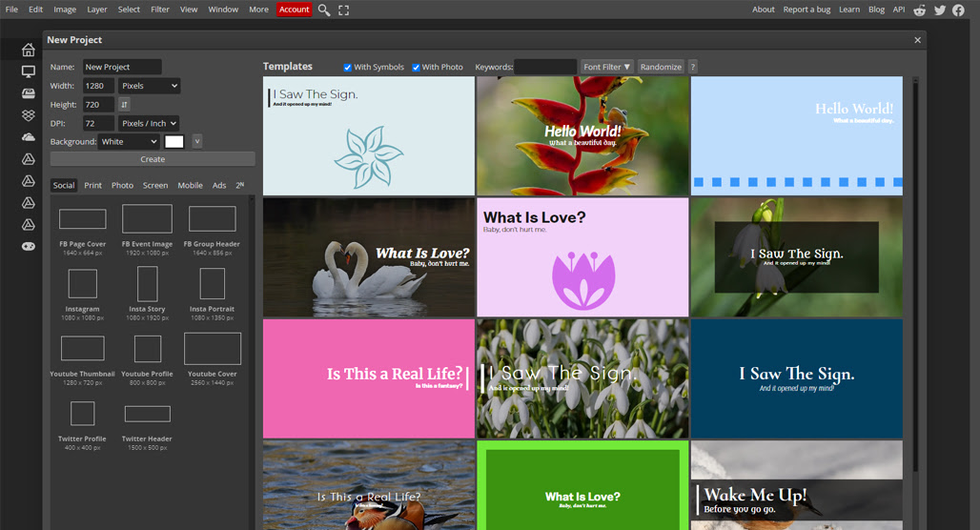Open This Device monitor icon in sidebar
980x530 pixels.
click(x=29, y=71)
